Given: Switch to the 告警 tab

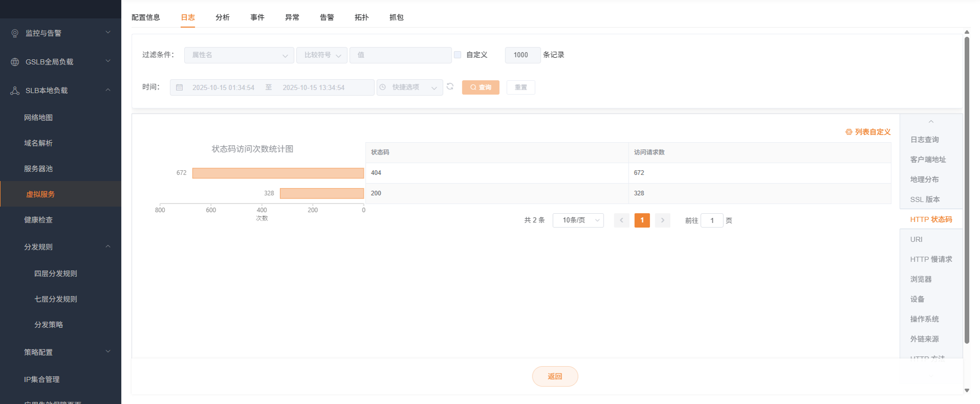Looking at the screenshot, I should (327, 17).
